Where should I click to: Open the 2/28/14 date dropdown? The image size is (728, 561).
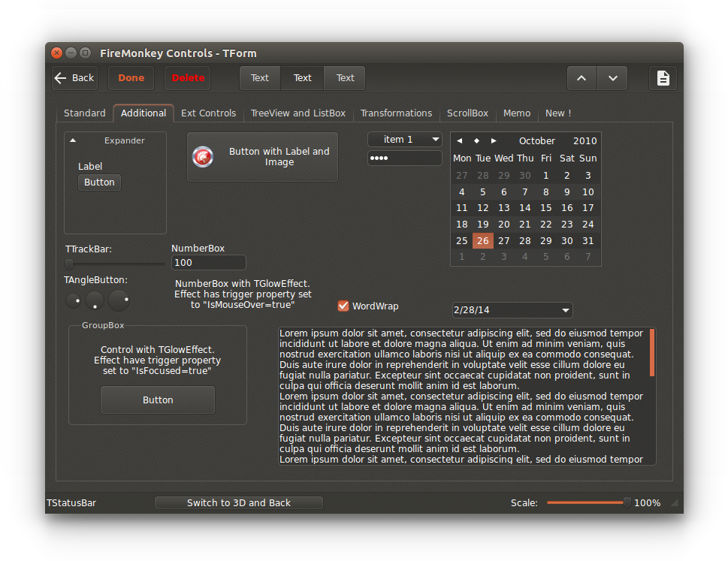pos(512,310)
